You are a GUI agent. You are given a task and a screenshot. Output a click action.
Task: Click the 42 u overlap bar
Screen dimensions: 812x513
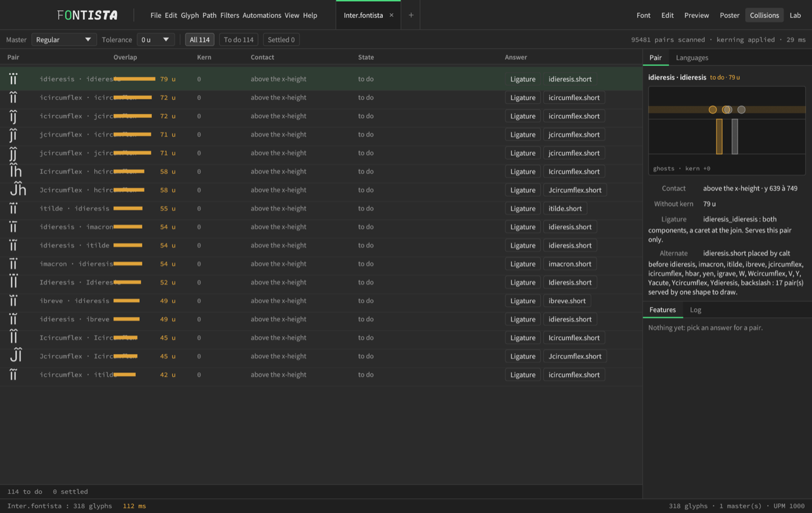tap(125, 375)
